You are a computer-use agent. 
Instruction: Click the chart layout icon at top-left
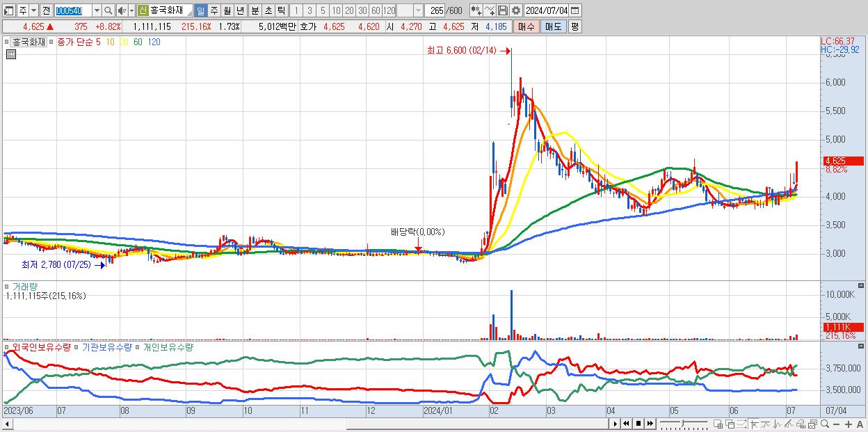(8, 11)
